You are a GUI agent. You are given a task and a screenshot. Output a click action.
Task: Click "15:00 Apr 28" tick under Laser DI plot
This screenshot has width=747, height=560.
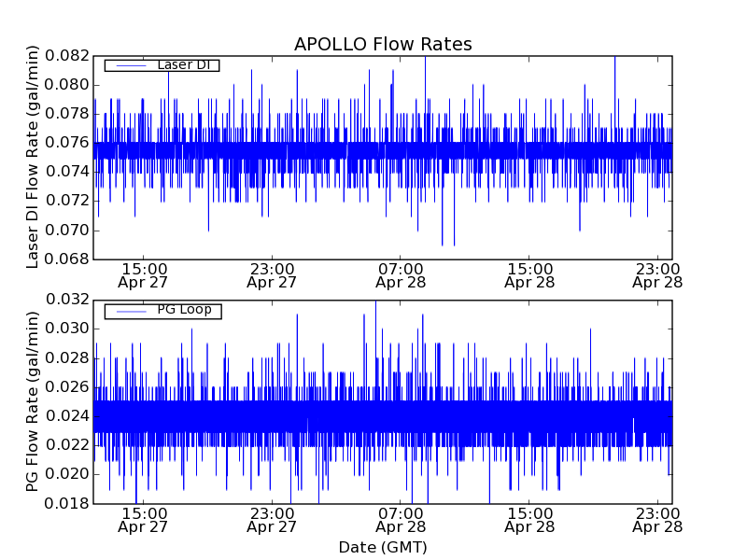(529, 275)
